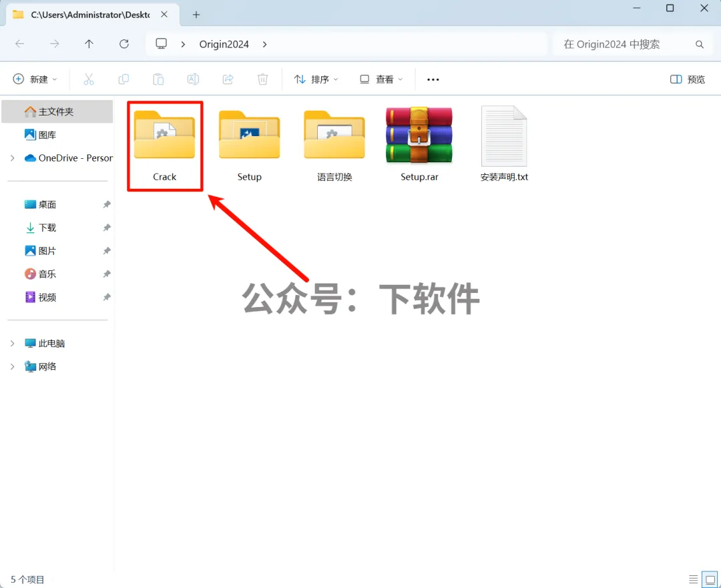Minimize the Explorer window

point(636,8)
